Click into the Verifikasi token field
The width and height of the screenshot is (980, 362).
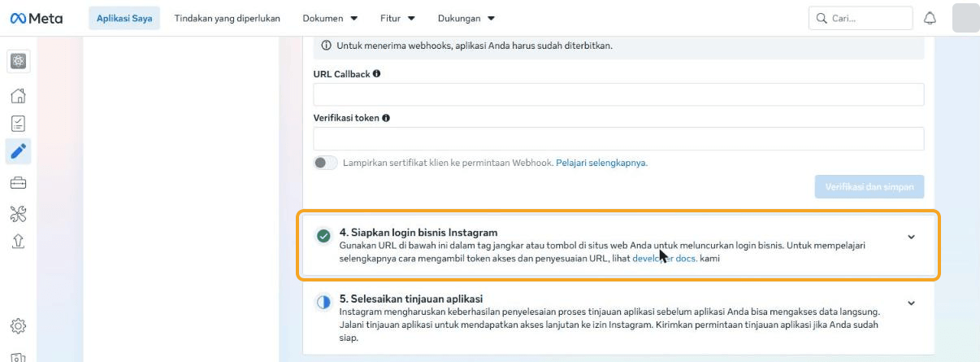[x=618, y=138]
